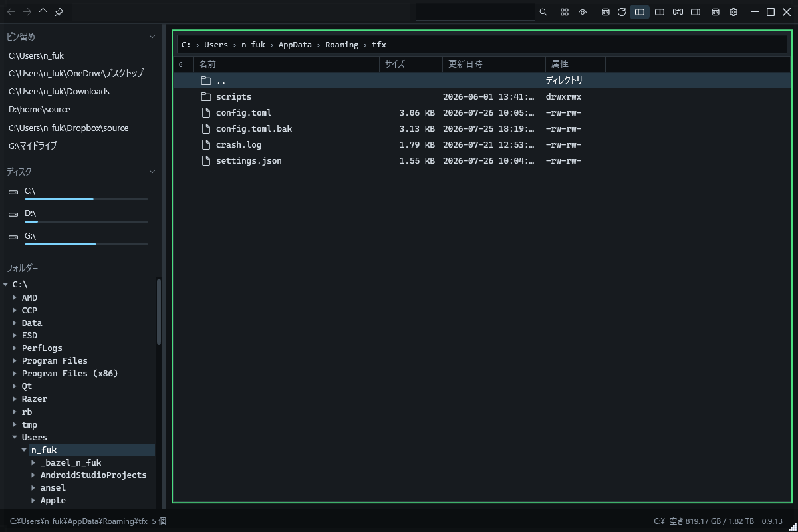
Task: Sort by サイズ column header
Action: pyautogui.click(x=411, y=64)
